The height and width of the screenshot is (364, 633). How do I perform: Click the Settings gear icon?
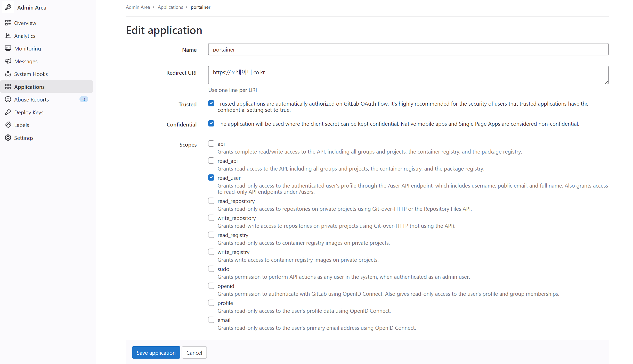point(8,138)
